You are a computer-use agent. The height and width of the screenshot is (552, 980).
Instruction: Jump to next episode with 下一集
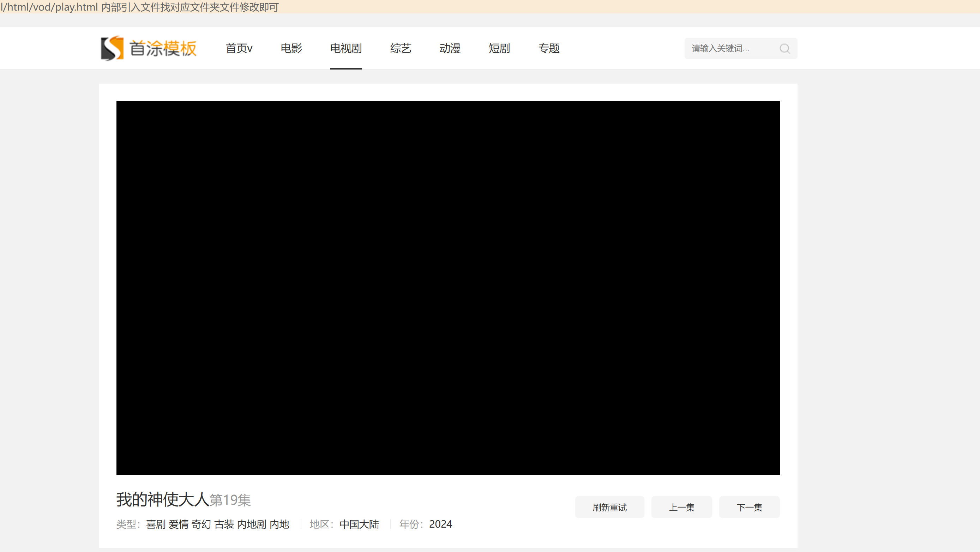[749, 507]
